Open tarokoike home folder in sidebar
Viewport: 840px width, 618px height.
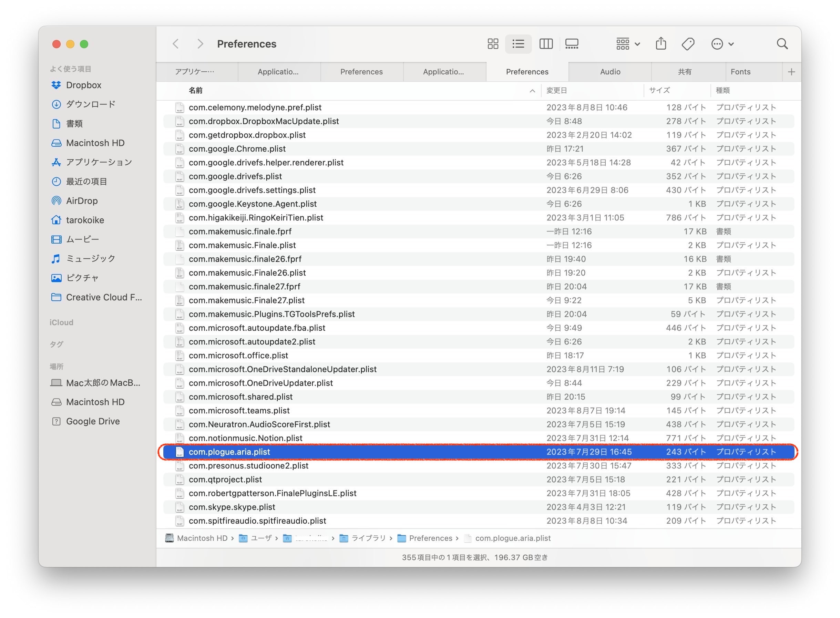coord(78,220)
